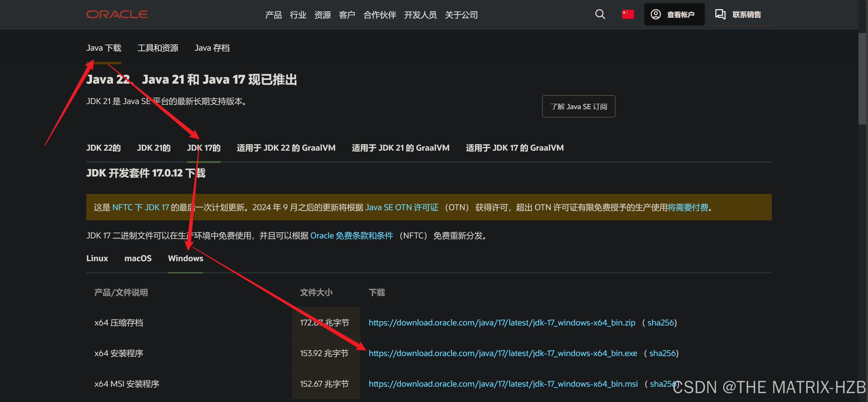
Task: Open the Java SE OTN 许可证 link
Action: click(402, 207)
